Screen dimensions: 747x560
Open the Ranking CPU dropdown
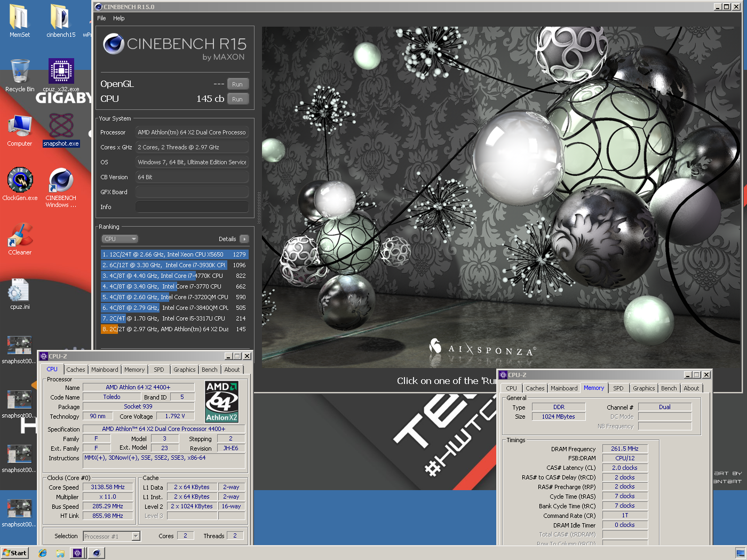tap(120, 239)
